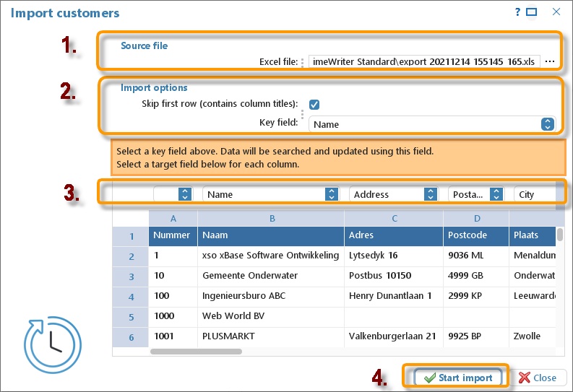Close the dialog with the X icon
The height and width of the screenshot is (392, 573).
coord(556,12)
